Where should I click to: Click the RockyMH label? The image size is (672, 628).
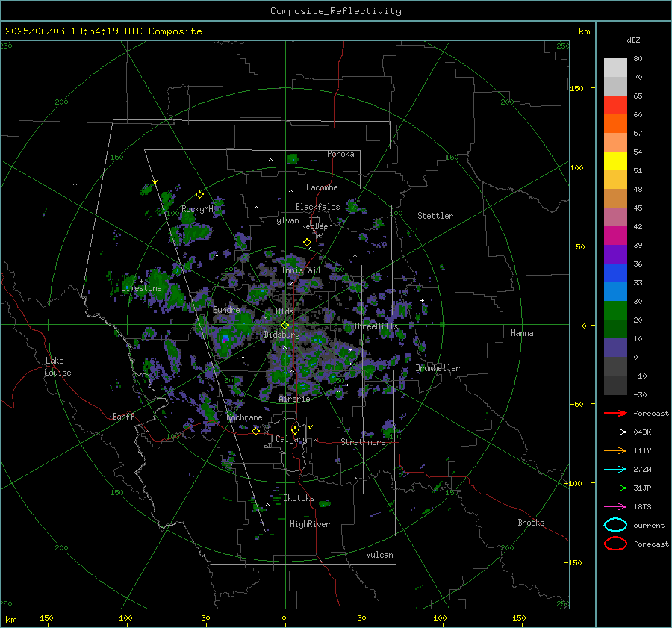click(197, 209)
